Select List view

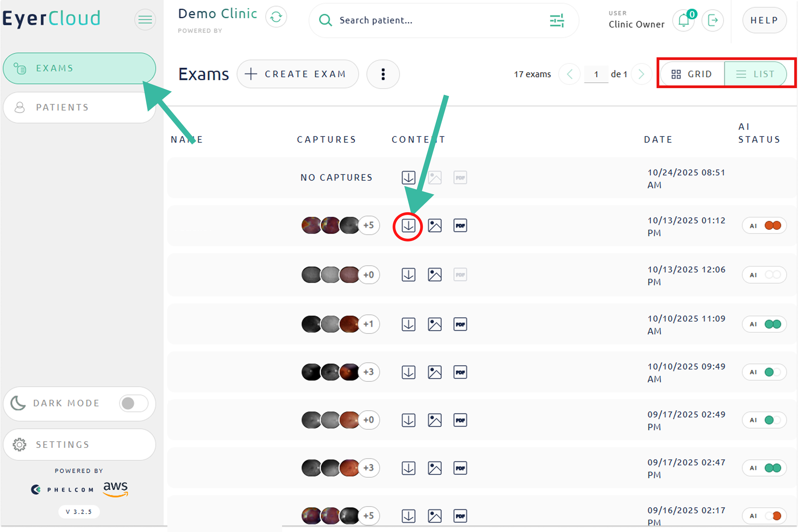click(x=755, y=74)
